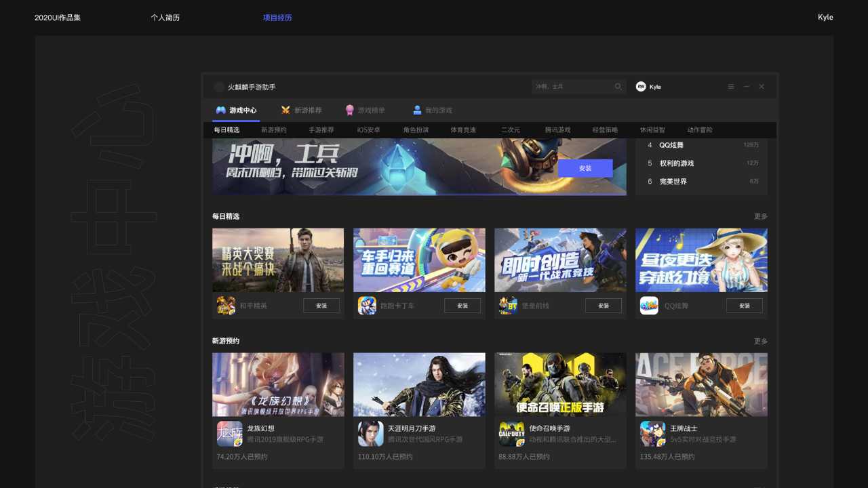This screenshot has height=488, width=868.
Task: Select rank 4 QQ炫舞 in the ranking
Action: (703, 145)
